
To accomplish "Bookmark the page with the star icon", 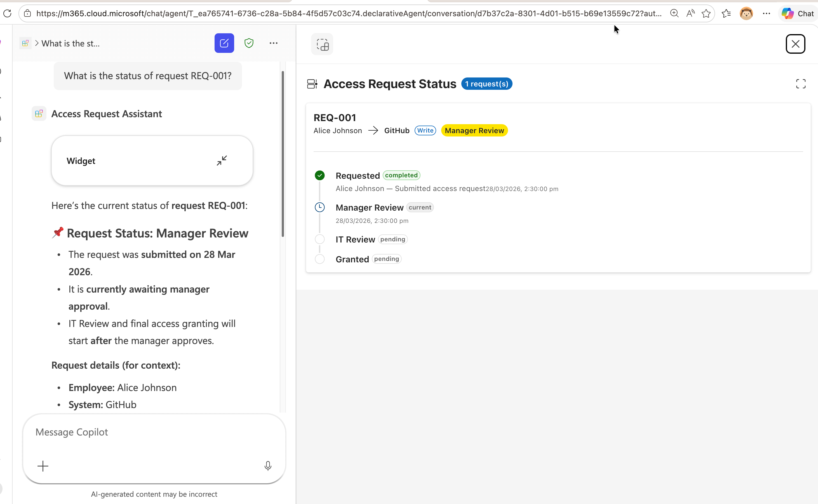I will (x=706, y=13).
